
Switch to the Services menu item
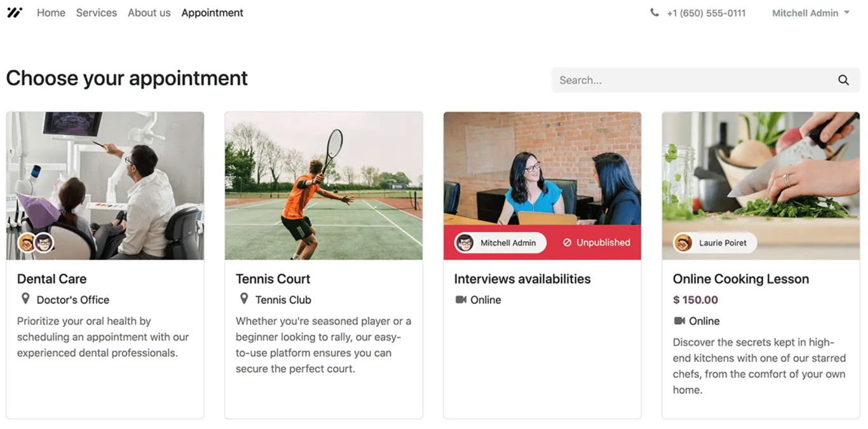click(96, 12)
